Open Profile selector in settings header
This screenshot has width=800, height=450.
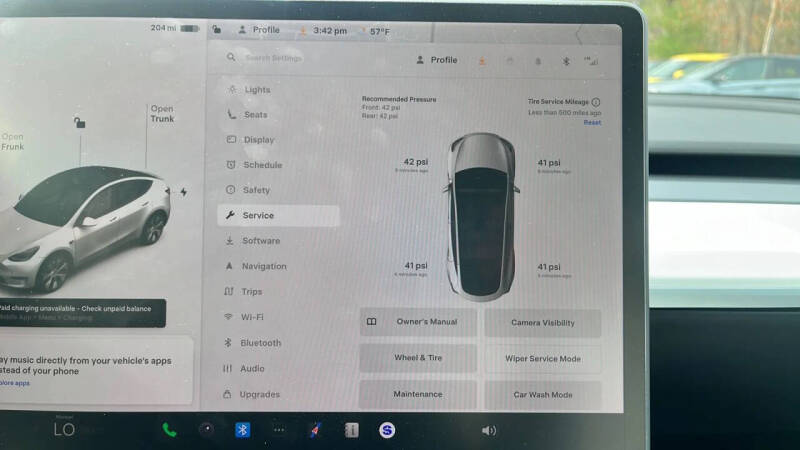437,60
